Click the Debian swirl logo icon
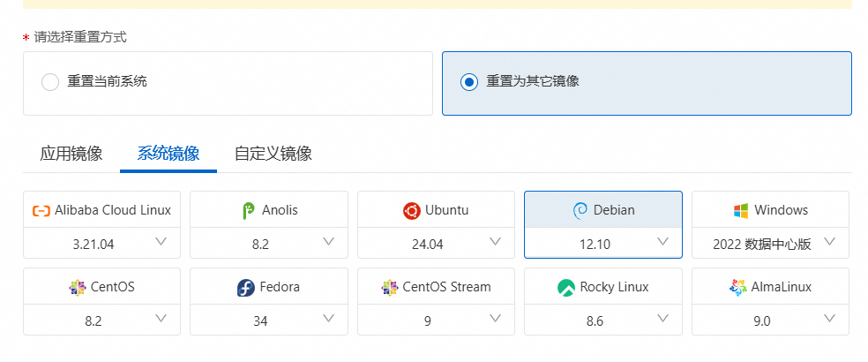 coord(580,211)
